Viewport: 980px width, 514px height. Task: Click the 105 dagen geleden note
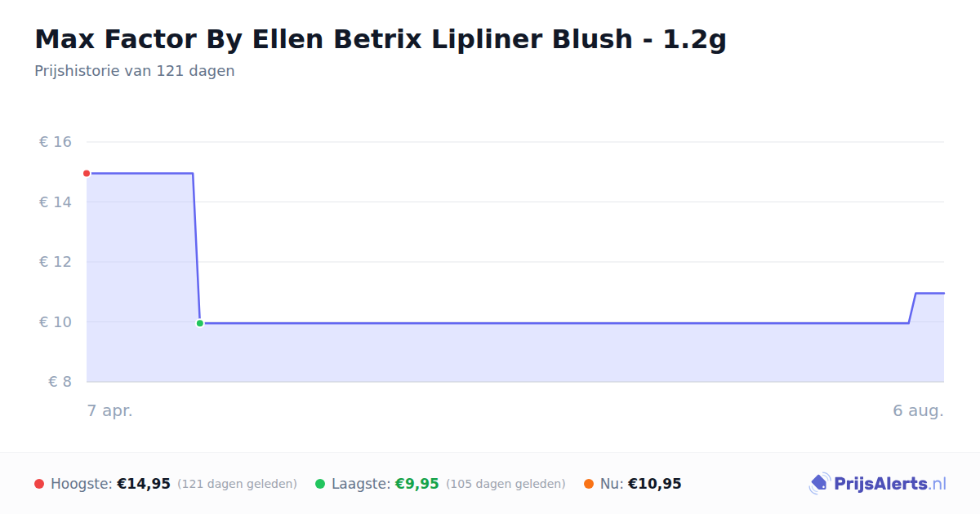pos(506,484)
